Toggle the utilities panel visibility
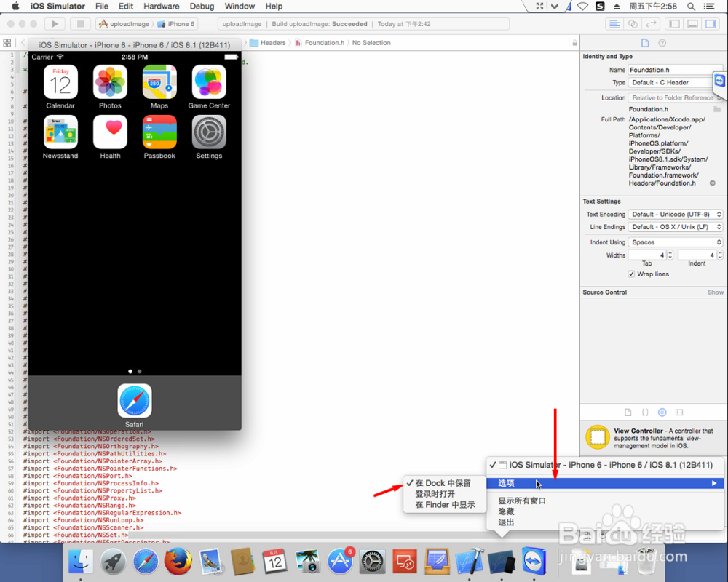The width and height of the screenshot is (728, 582). pyautogui.click(x=710, y=23)
